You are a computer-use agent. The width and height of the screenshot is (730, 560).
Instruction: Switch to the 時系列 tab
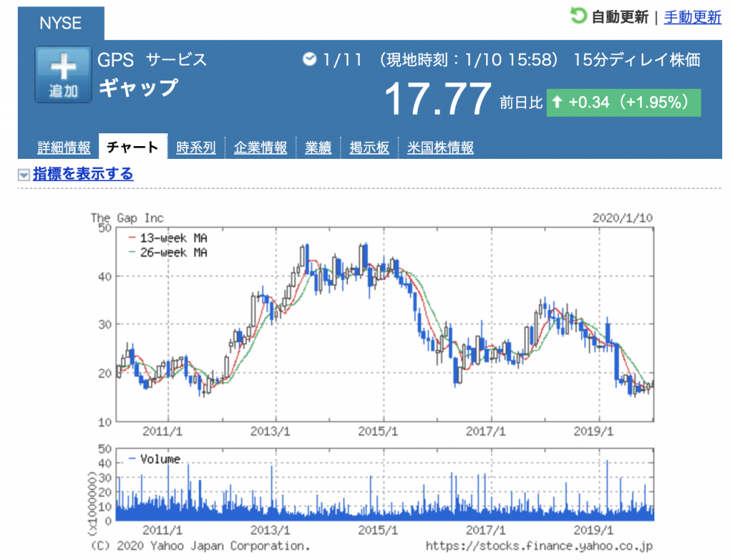[x=196, y=147]
